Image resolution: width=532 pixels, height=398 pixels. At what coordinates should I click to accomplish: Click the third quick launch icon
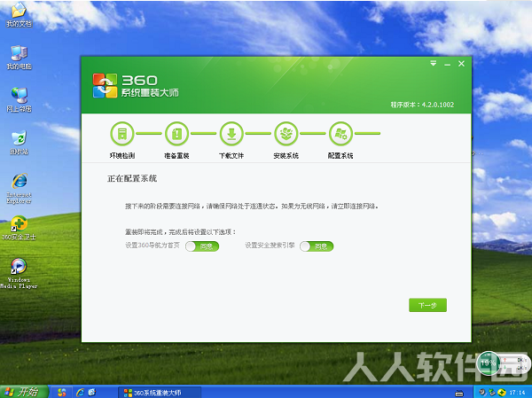92,392
